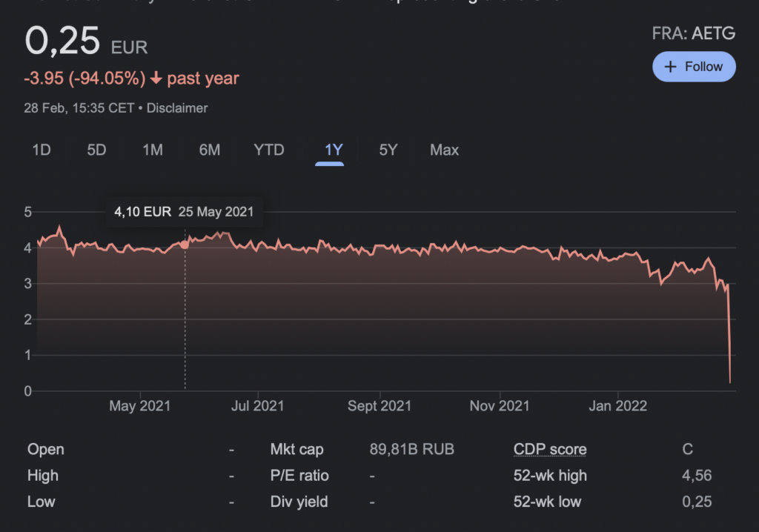The image size is (759, 532).
Task: Click the CDP score label link
Action: click(549, 450)
